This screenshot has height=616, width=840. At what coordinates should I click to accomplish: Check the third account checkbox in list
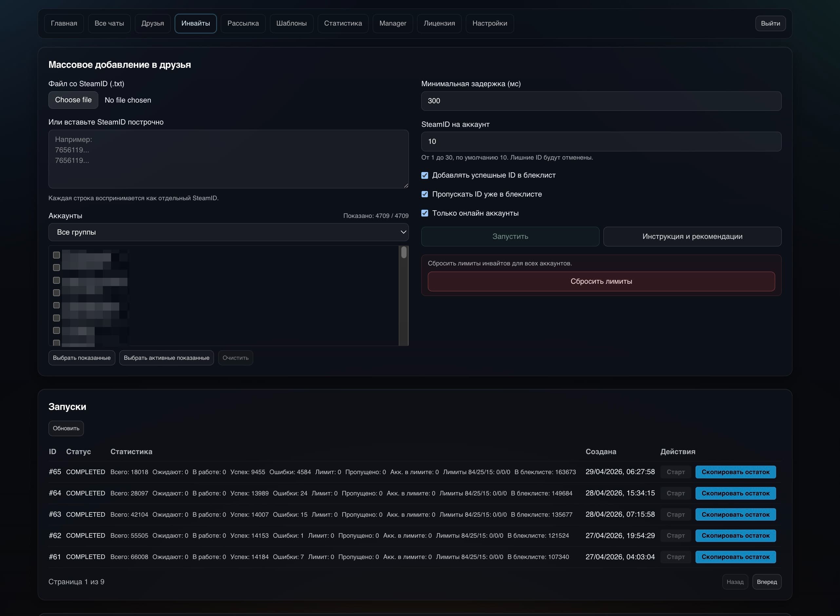[56, 280]
